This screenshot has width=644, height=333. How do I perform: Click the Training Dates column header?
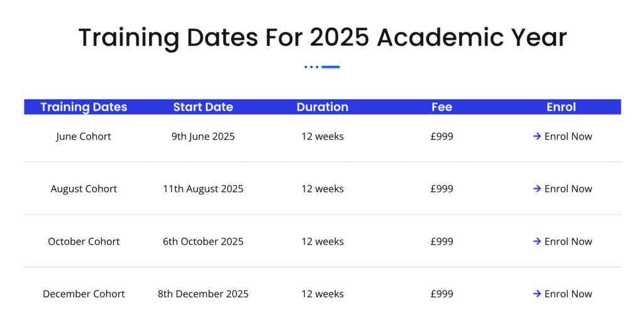84,107
